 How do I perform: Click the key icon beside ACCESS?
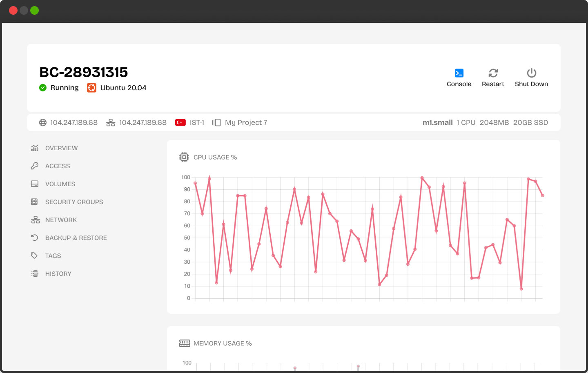[35, 166]
